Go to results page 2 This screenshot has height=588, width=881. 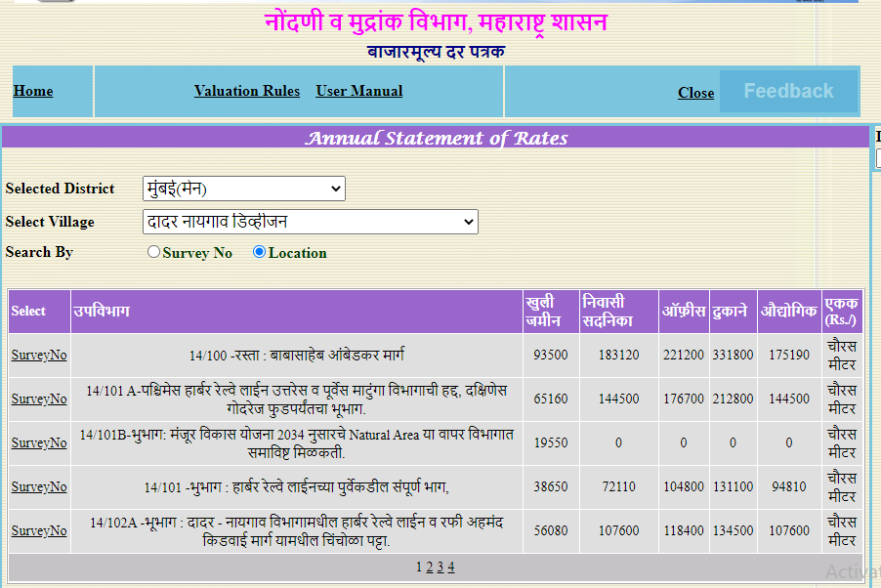[x=429, y=567]
